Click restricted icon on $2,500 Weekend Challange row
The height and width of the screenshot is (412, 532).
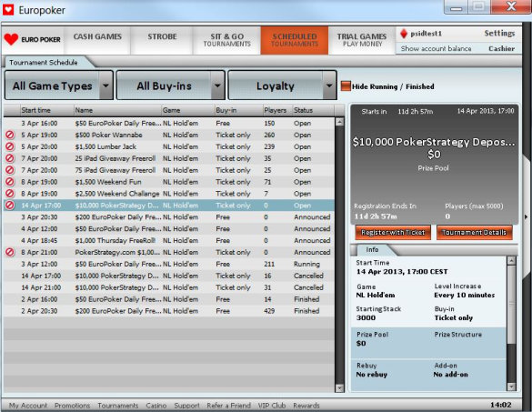[x=10, y=194]
